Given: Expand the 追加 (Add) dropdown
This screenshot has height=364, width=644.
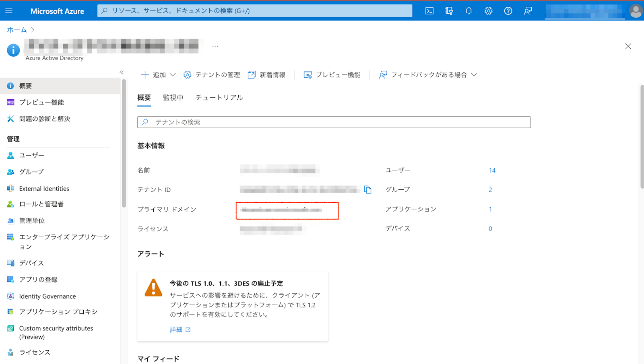Looking at the screenshot, I should [159, 75].
